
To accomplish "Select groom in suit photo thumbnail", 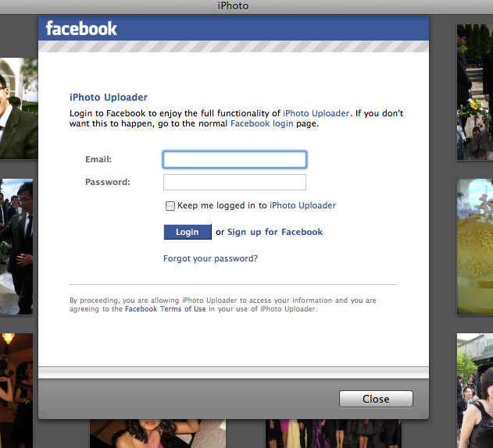I will [19, 108].
